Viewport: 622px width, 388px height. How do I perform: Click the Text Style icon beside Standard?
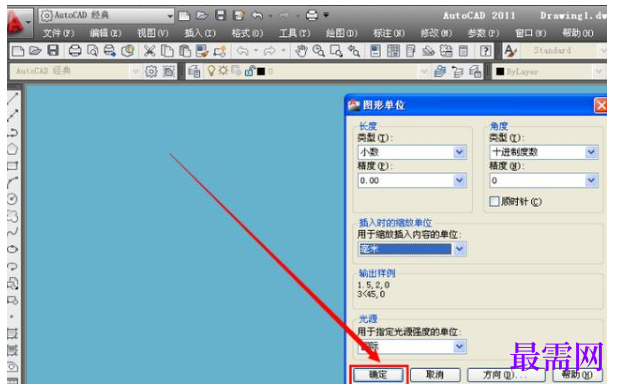point(510,51)
